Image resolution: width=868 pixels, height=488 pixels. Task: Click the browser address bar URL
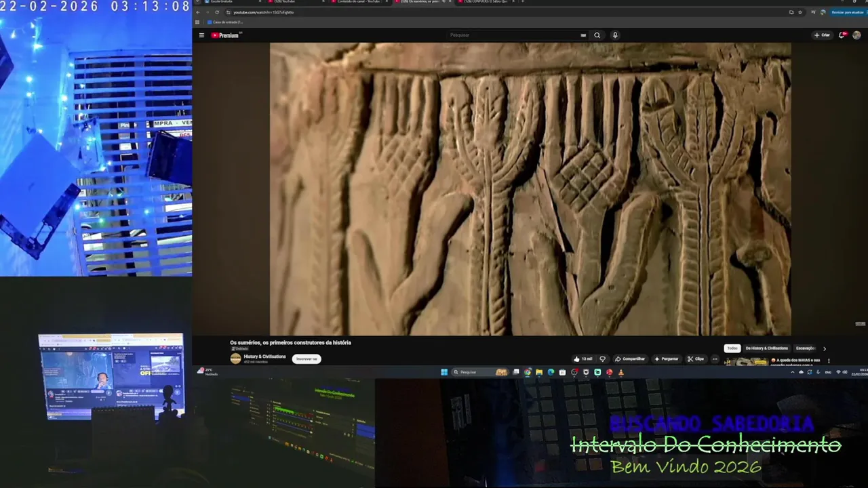(x=264, y=12)
